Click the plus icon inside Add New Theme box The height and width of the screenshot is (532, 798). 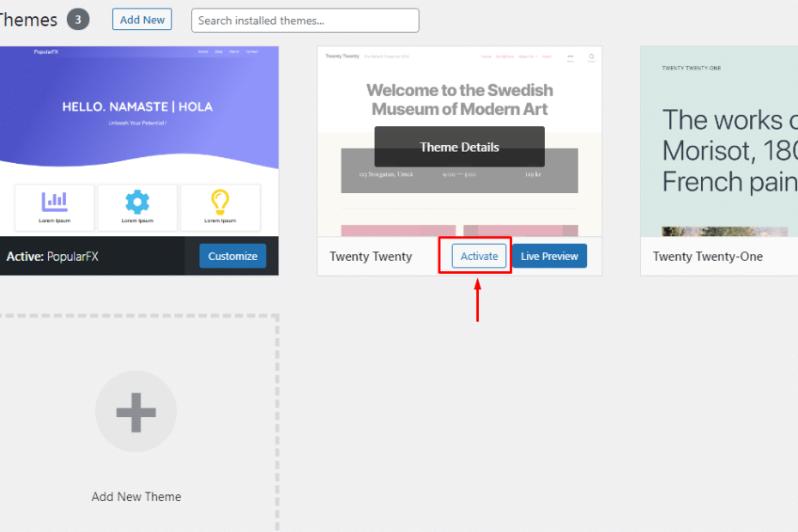coord(136,411)
